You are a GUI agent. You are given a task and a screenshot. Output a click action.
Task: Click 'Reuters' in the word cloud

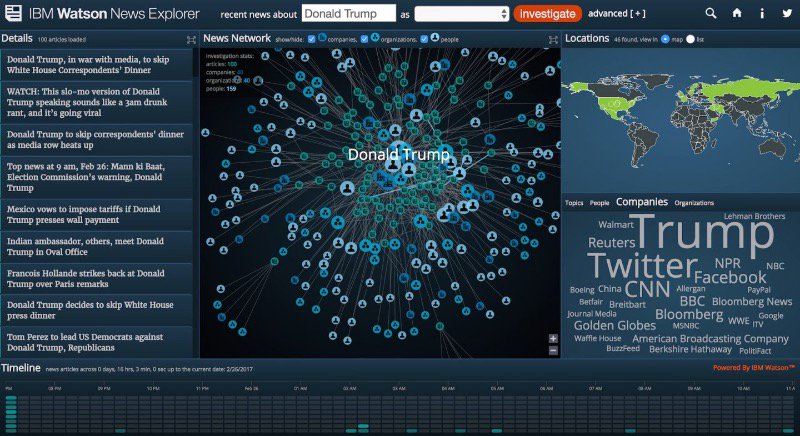(611, 243)
